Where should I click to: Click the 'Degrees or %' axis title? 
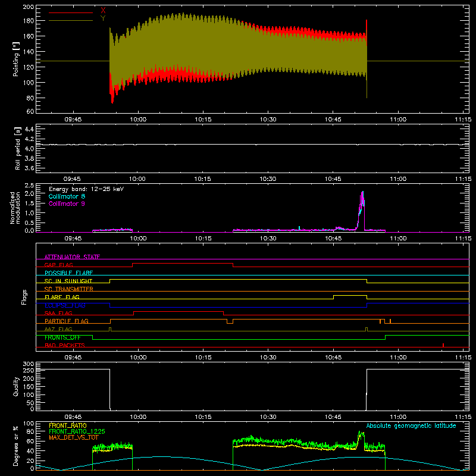(16, 446)
